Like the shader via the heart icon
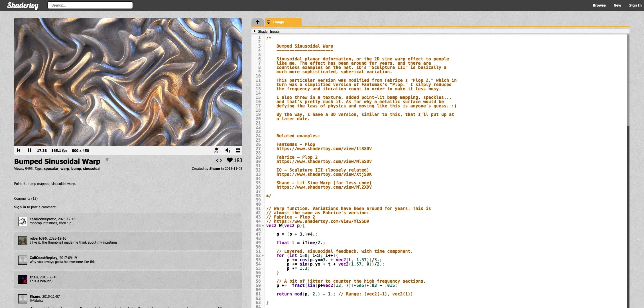The height and width of the screenshot is (308, 644). [x=230, y=160]
